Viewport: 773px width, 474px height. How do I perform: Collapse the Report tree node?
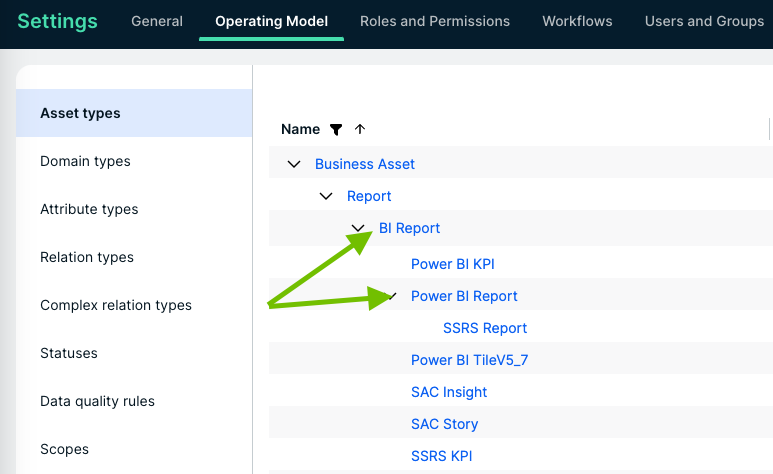pos(326,196)
